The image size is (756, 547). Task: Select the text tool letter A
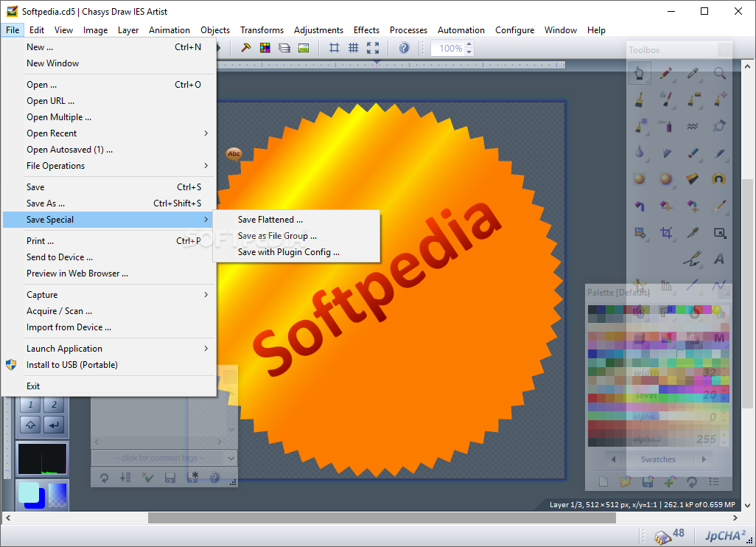tap(719, 259)
